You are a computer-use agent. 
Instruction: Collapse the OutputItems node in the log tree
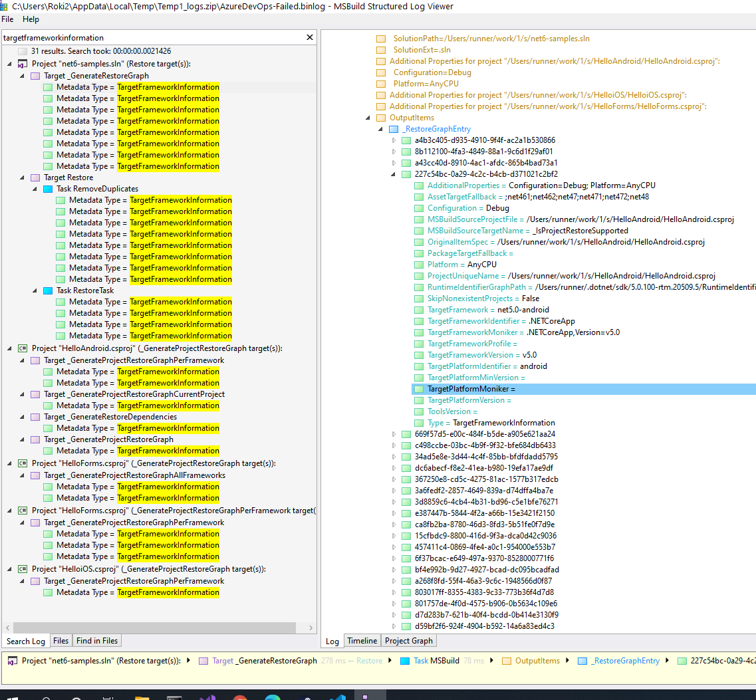pyautogui.click(x=368, y=118)
